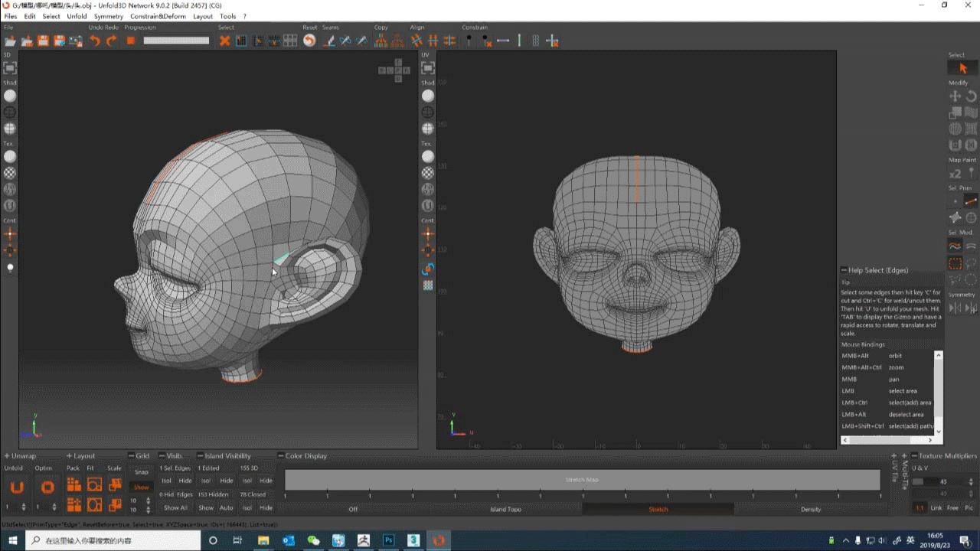Click the Unfold U icon

tap(16, 487)
